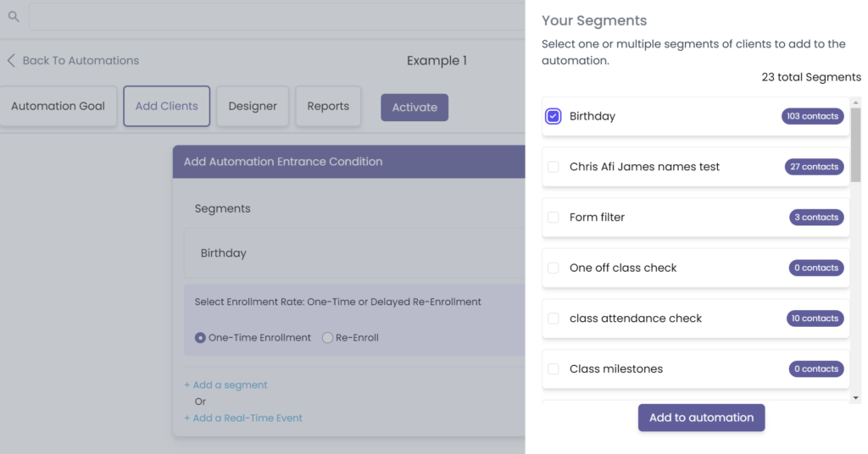
Task: Check the Chris Afi James names test checkbox
Action: [x=554, y=167]
